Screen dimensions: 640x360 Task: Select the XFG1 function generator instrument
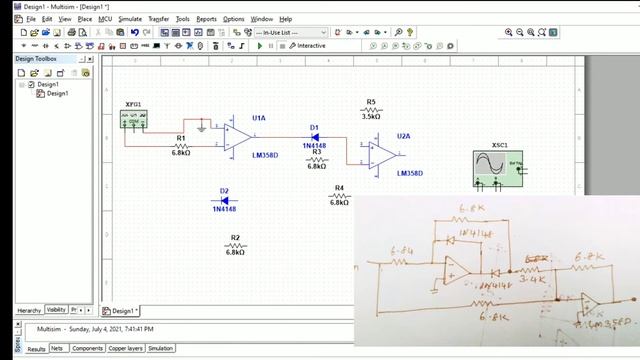[134, 119]
